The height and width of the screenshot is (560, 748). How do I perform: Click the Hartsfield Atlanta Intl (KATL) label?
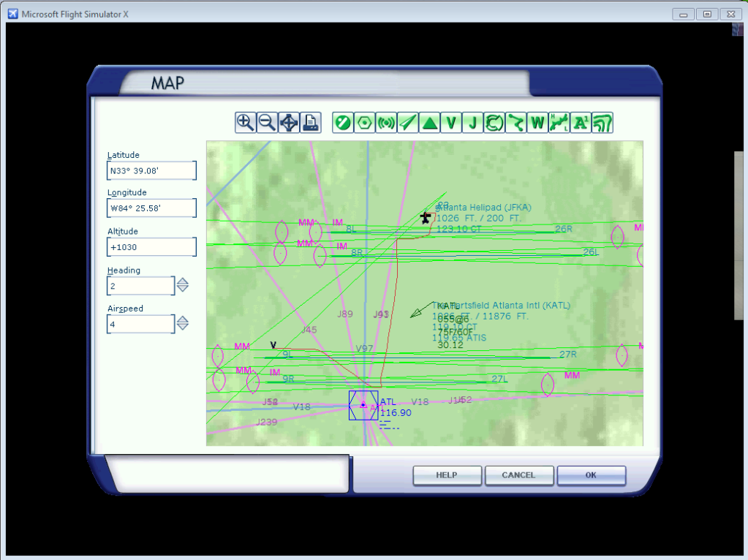502,306
